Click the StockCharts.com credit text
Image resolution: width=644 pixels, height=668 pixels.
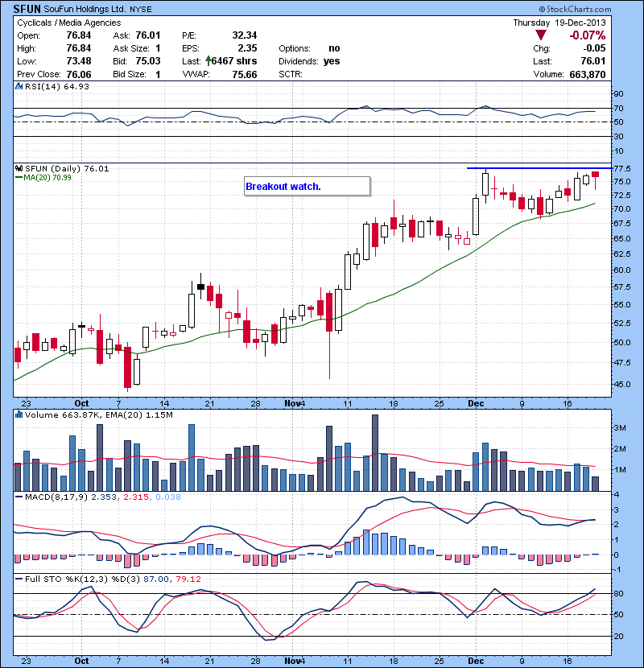click(575, 9)
